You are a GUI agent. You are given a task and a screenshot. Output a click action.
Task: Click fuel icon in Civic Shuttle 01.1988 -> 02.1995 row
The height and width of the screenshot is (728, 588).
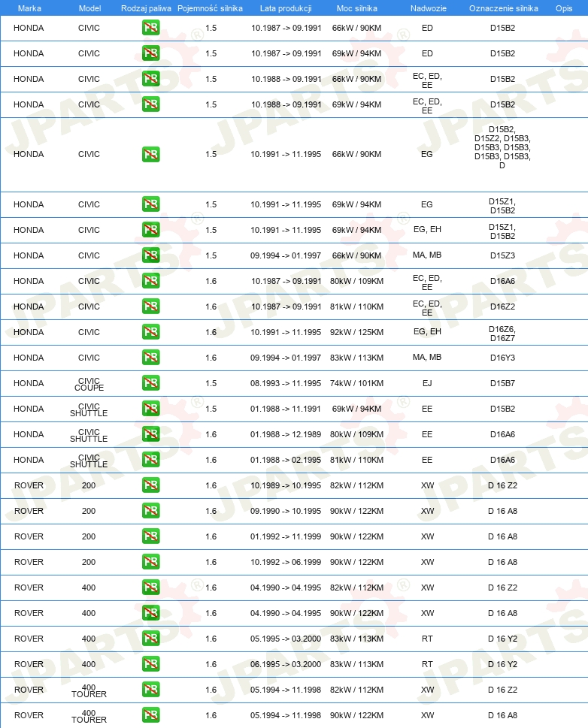point(150,460)
